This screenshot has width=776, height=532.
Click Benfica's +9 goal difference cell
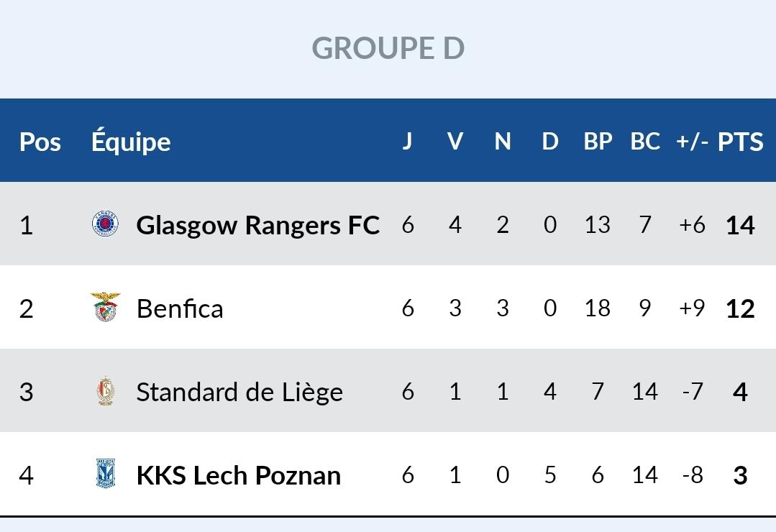pos(692,308)
